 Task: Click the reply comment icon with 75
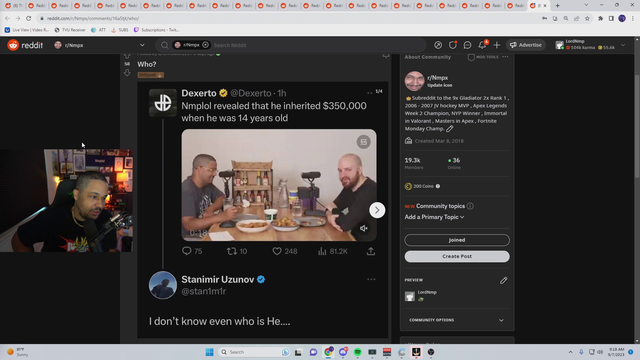coord(187,251)
